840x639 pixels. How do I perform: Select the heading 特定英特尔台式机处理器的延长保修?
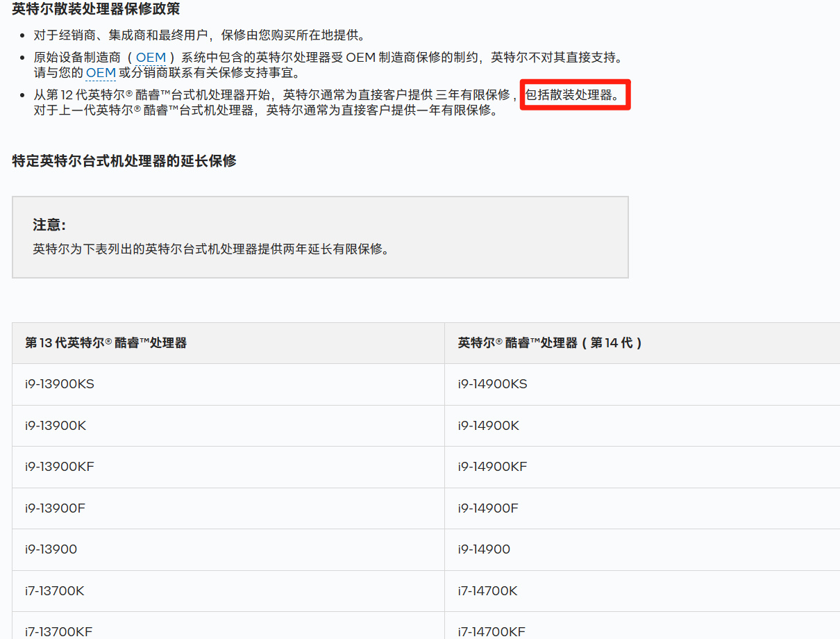click(x=124, y=161)
